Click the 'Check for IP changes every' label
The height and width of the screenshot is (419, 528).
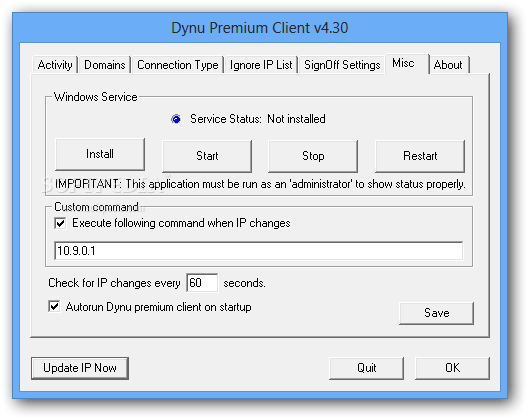pyautogui.click(x=114, y=283)
